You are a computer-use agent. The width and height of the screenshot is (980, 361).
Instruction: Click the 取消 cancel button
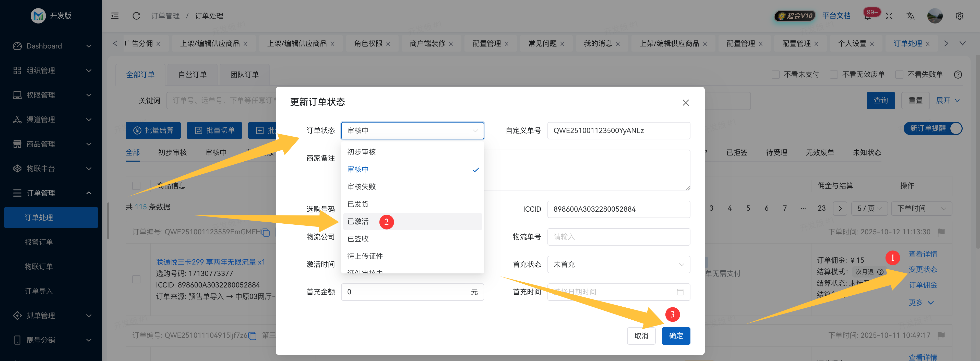(x=641, y=336)
